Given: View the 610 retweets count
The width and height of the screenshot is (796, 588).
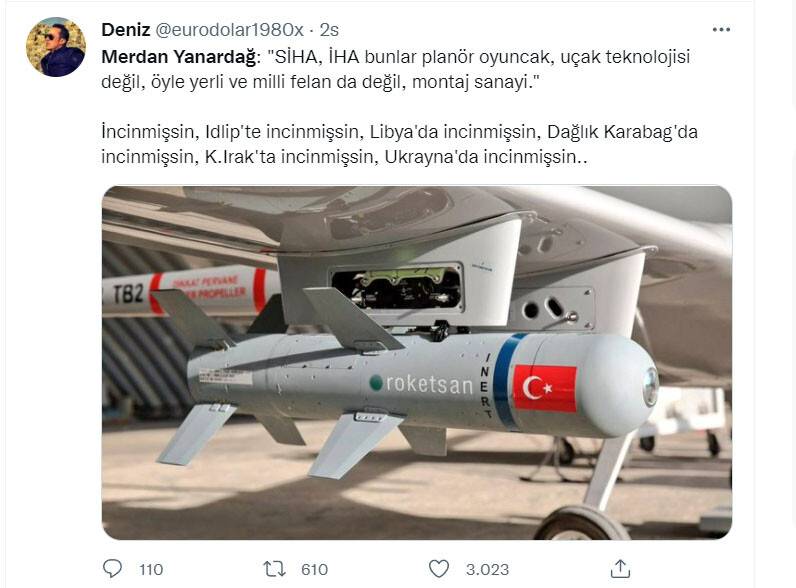Looking at the screenshot, I should click(x=314, y=569).
